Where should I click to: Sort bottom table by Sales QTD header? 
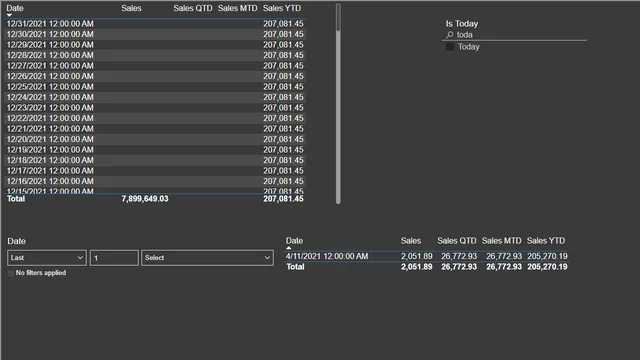click(x=457, y=241)
